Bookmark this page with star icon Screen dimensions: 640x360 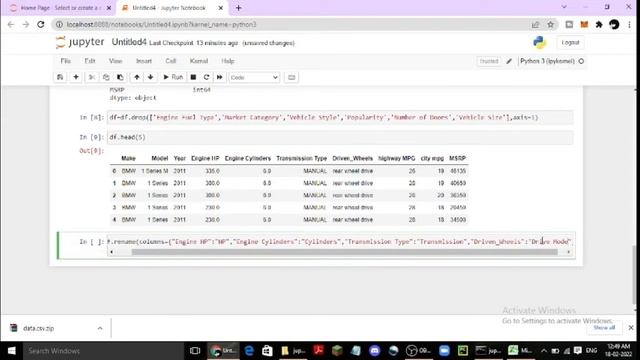(551, 24)
